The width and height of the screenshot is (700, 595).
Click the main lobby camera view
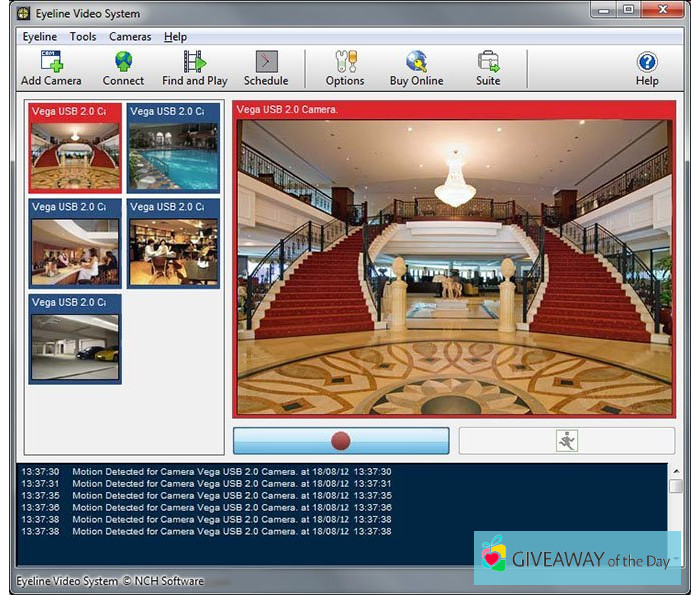click(x=454, y=266)
